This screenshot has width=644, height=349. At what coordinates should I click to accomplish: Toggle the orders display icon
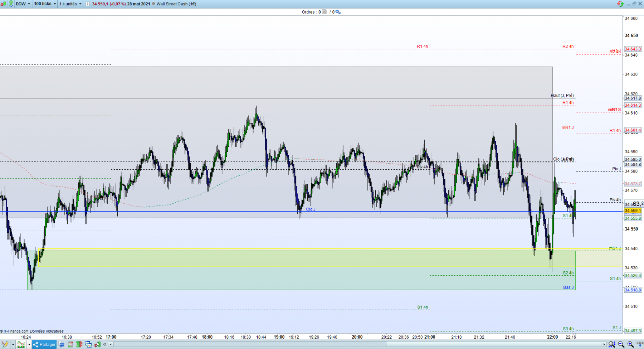tap(324, 12)
